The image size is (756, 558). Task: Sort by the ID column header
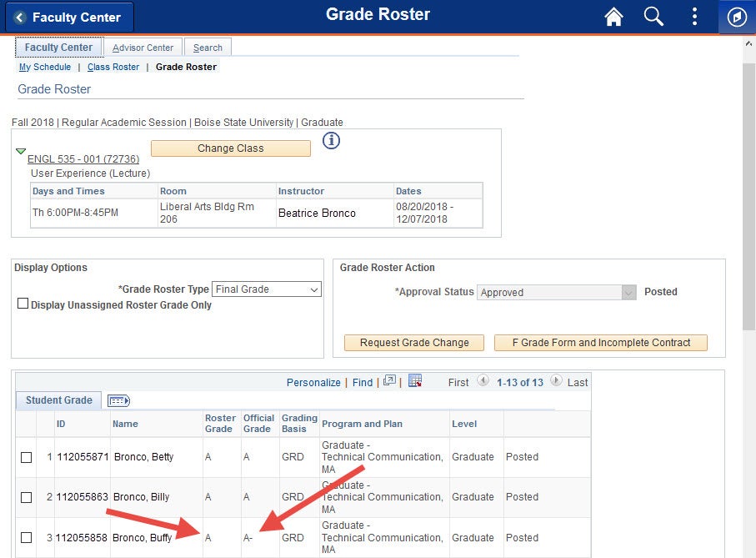tap(61, 424)
